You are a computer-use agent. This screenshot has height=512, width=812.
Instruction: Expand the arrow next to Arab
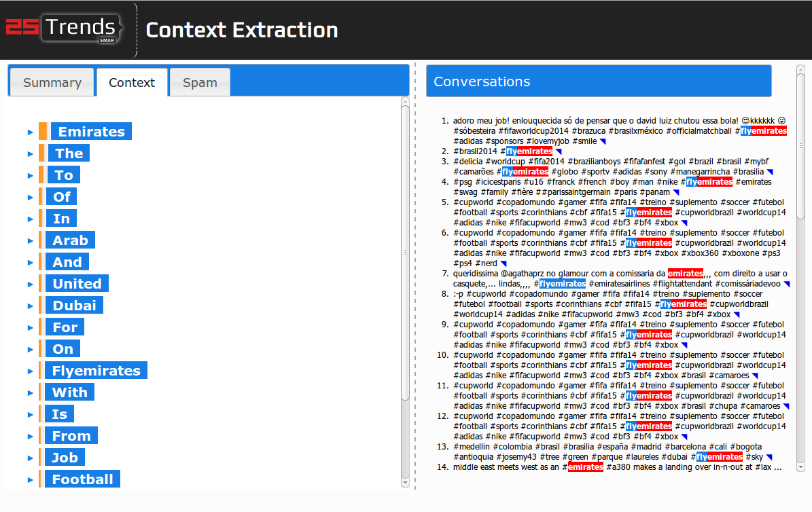(30, 241)
